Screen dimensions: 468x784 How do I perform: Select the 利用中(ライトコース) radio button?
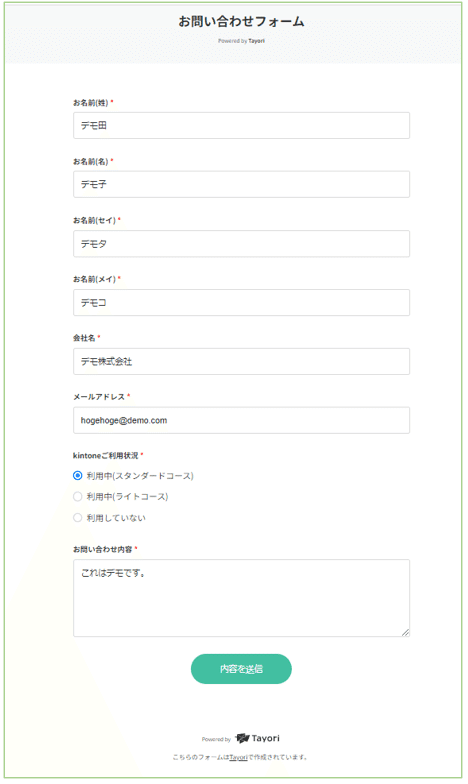click(x=78, y=496)
